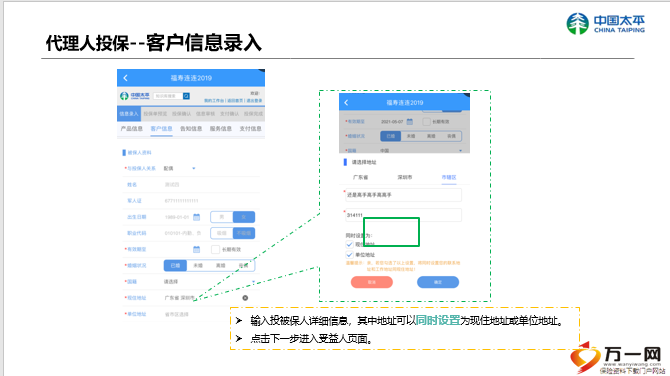This screenshot has height=376, width=670.
Task: Choose 已婚 in form's 婚姻状况 row
Action: (x=175, y=265)
